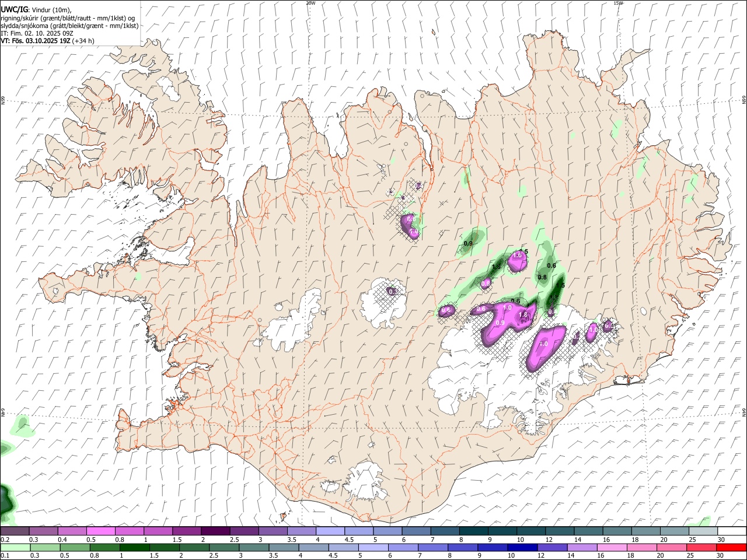This screenshot has width=747, height=560.
Task: Select the bottom-row rain swatch between 0.1 and 0.3
Action: (15, 548)
